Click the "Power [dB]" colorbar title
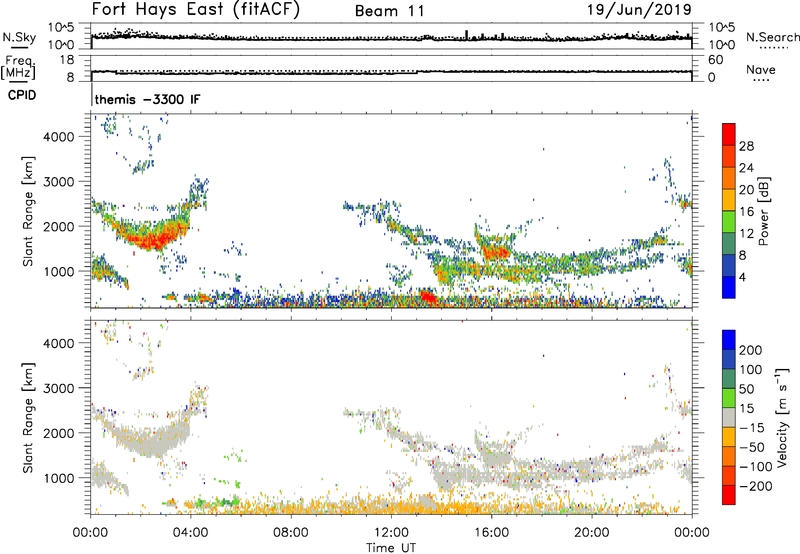 pos(763,211)
